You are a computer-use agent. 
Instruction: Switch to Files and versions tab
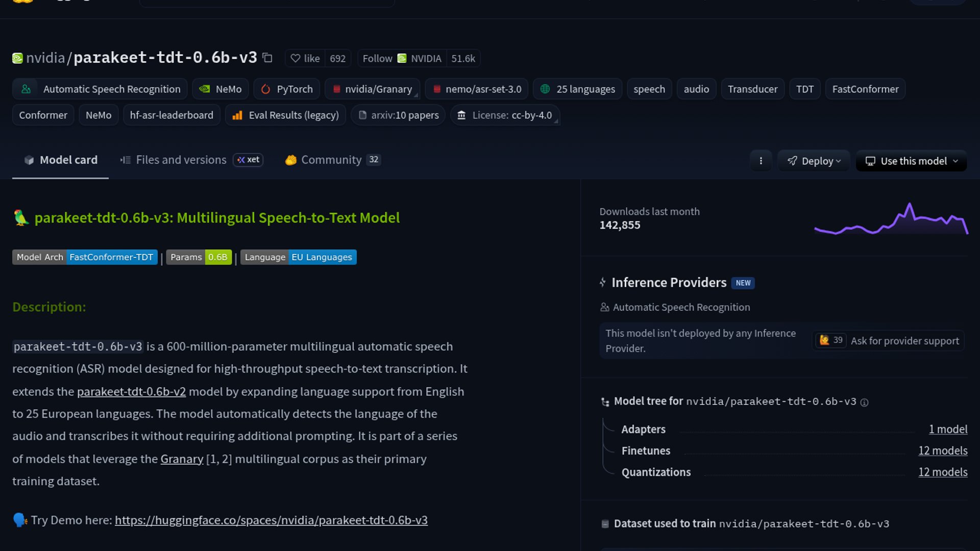(181, 160)
